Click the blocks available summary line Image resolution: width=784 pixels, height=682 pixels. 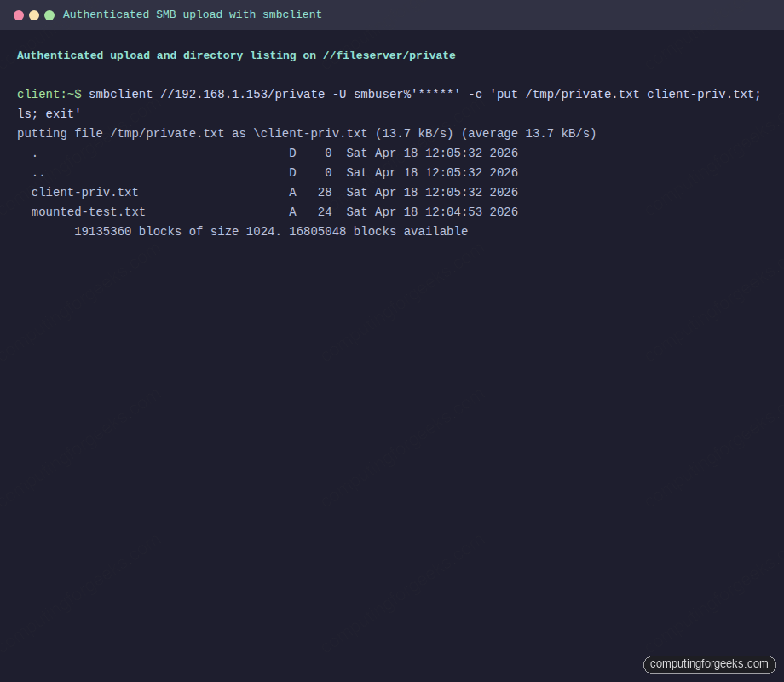pos(271,231)
